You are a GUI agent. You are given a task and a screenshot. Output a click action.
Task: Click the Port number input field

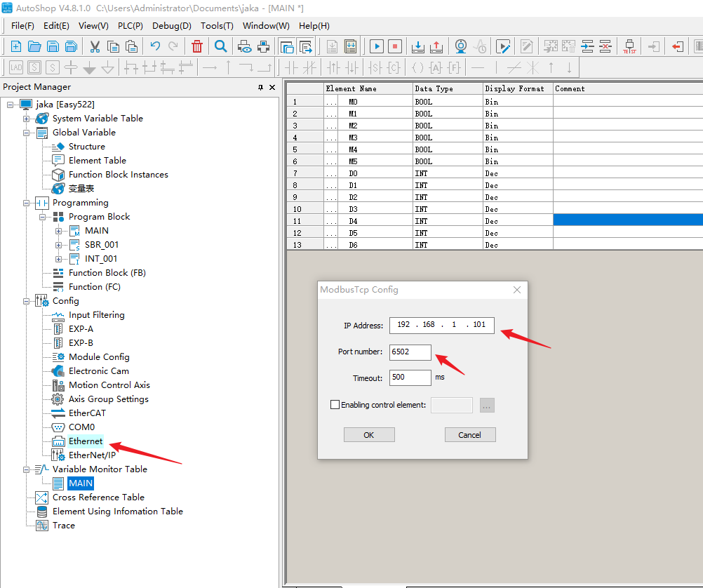coord(410,352)
